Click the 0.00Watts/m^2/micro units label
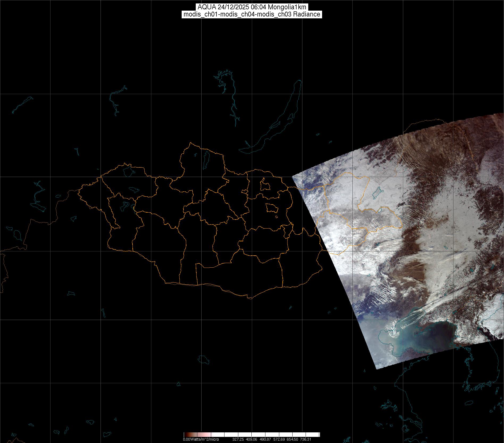Screen dimensions: 504x443 (201, 439)
